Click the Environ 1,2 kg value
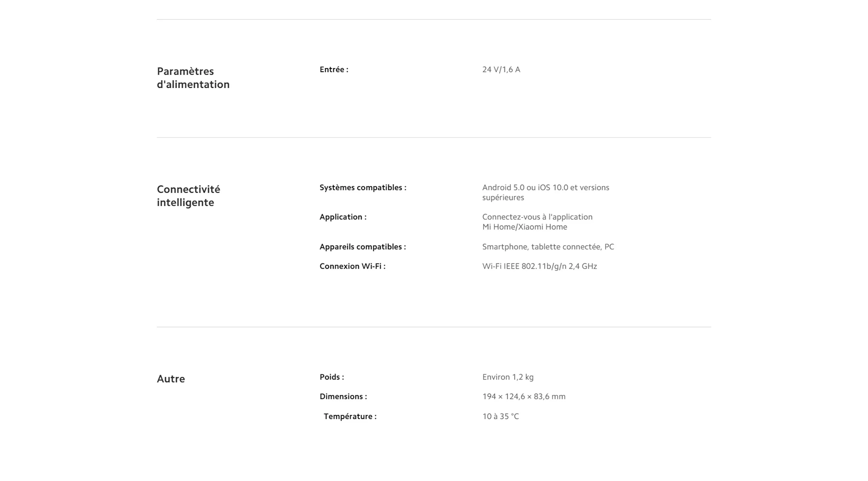 point(508,377)
